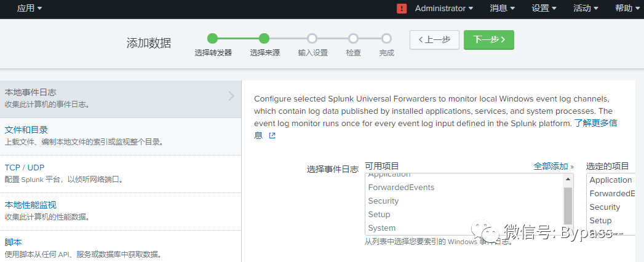Click the 上一步 back button

pyautogui.click(x=434, y=40)
